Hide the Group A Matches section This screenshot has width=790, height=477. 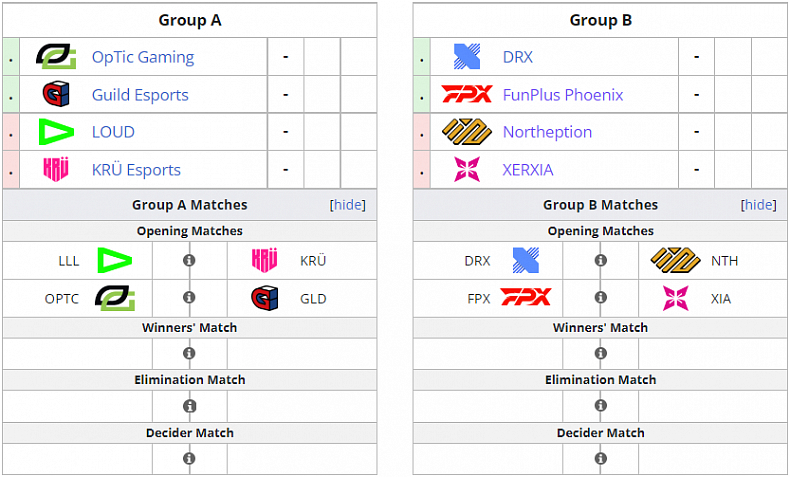(x=348, y=205)
